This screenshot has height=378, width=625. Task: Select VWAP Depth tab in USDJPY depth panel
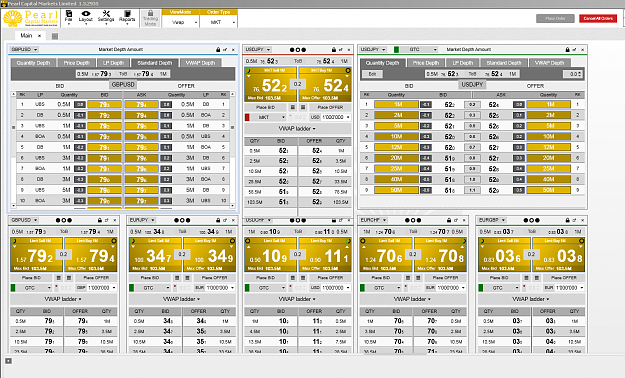(x=550, y=63)
